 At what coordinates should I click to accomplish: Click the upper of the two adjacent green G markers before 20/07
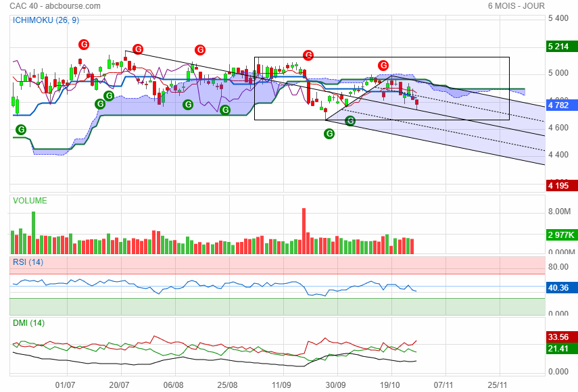click(109, 96)
